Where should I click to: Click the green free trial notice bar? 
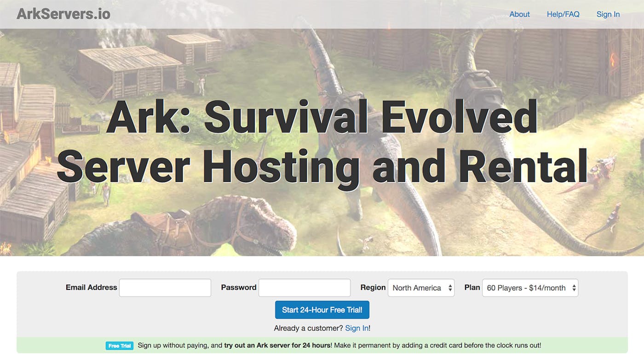[322, 345]
